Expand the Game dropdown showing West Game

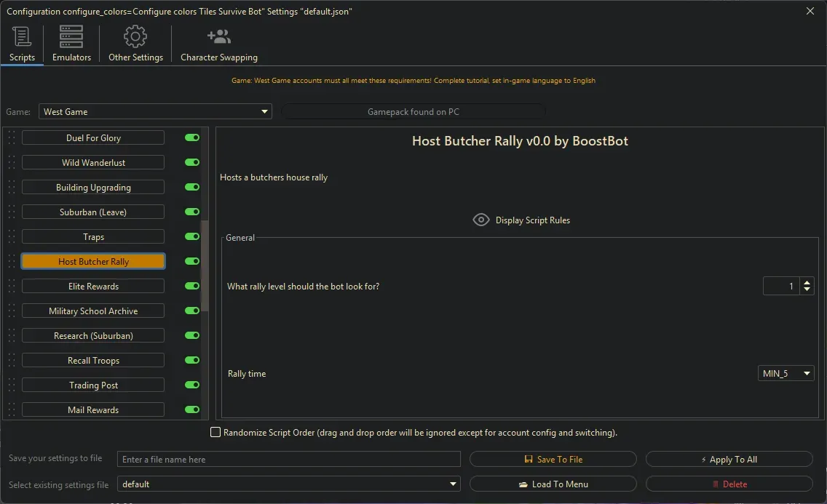click(x=155, y=112)
